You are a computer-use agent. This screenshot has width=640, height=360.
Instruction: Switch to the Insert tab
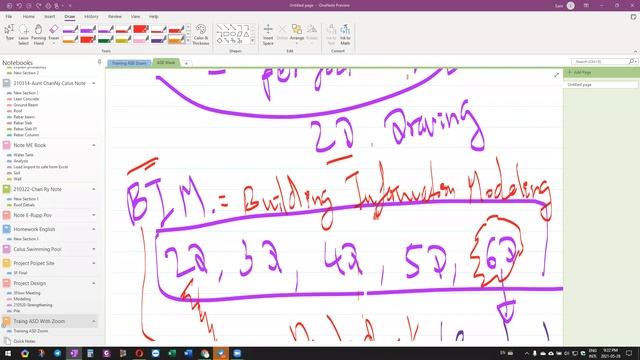(x=49, y=17)
